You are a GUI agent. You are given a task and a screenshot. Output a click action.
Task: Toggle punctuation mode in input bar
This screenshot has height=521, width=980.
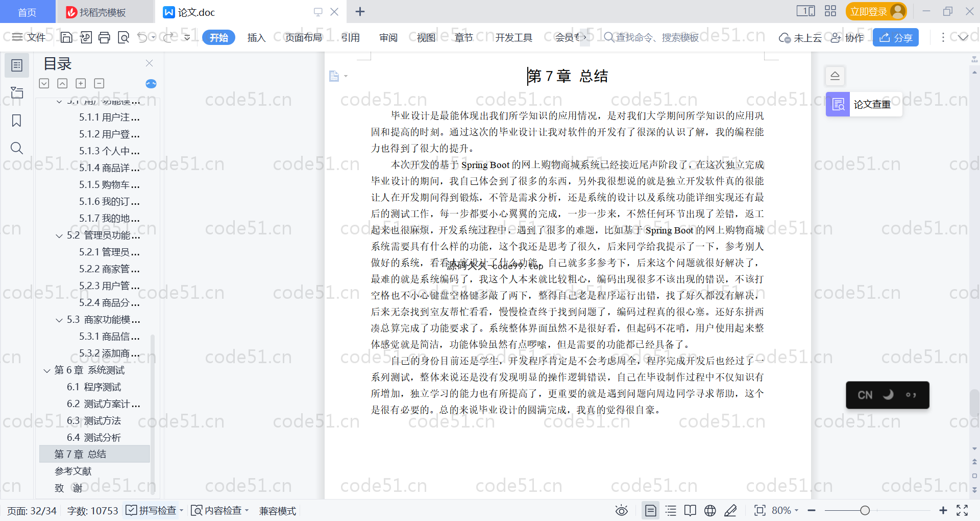pos(911,395)
